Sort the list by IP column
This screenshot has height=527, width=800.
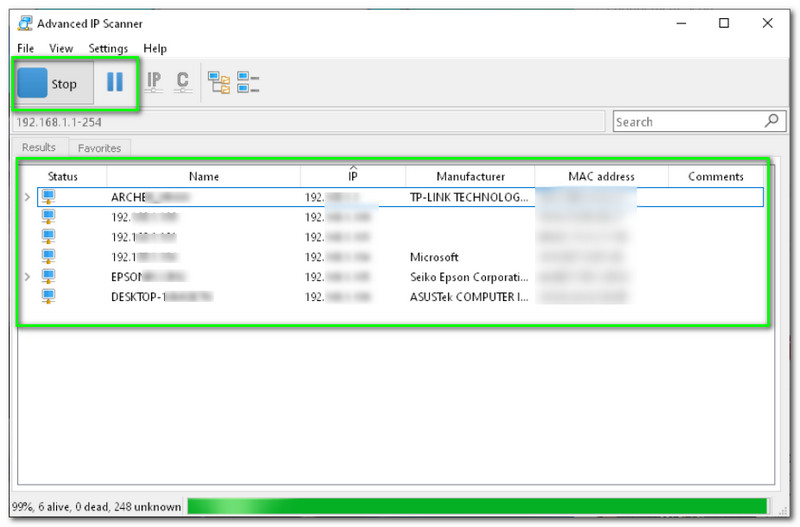353,176
